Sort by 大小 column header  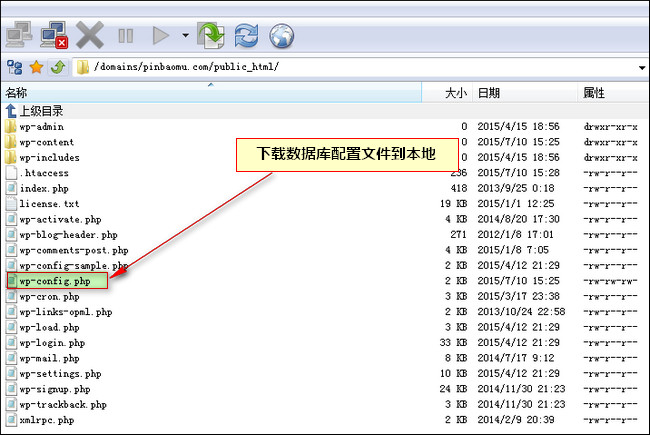tap(447, 92)
